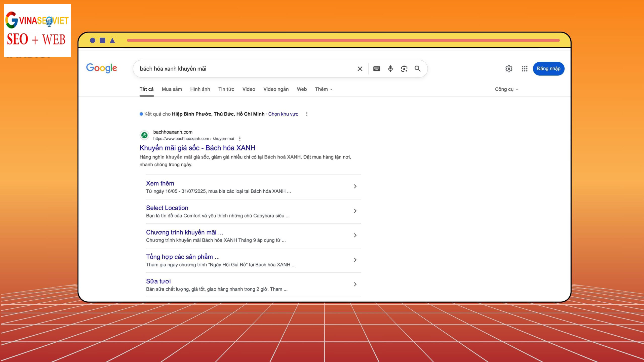Expand the Thêm dropdown
Viewport: 644px width, 362px height.
[324, 89]
